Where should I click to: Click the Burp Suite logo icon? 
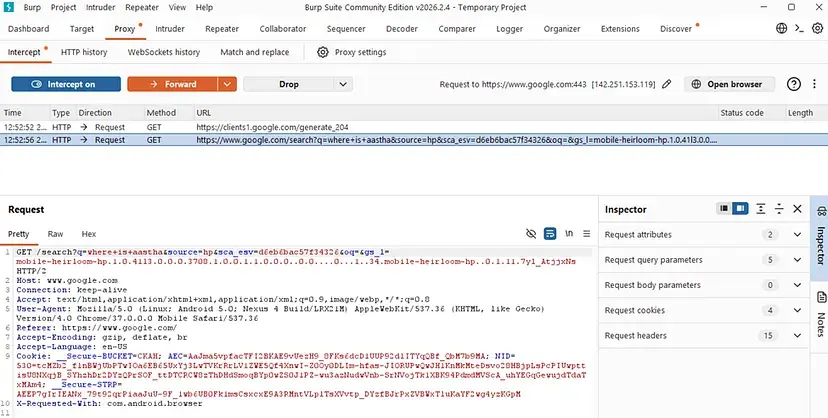(8, 7)
